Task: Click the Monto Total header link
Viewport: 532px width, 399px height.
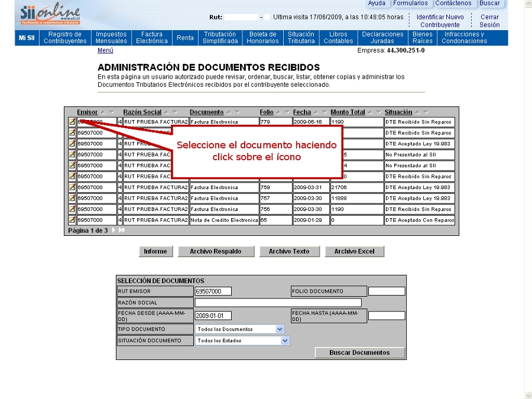Action: (x=348, y=112)
